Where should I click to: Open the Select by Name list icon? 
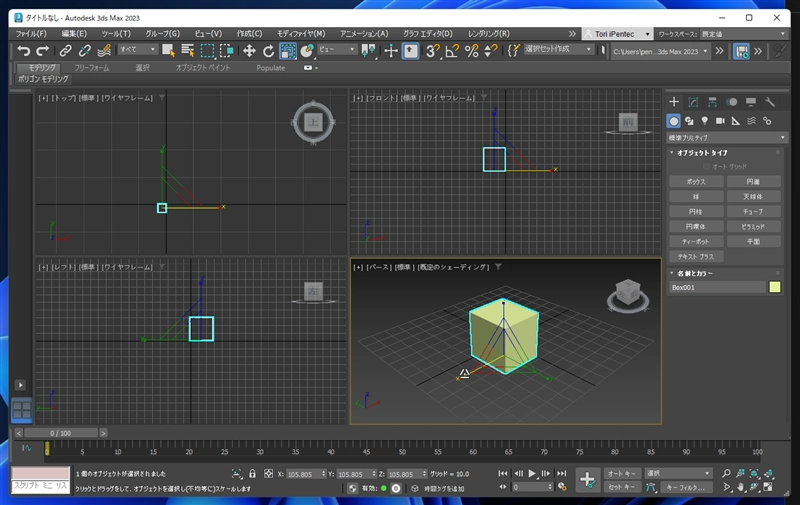tap(188, 50)
